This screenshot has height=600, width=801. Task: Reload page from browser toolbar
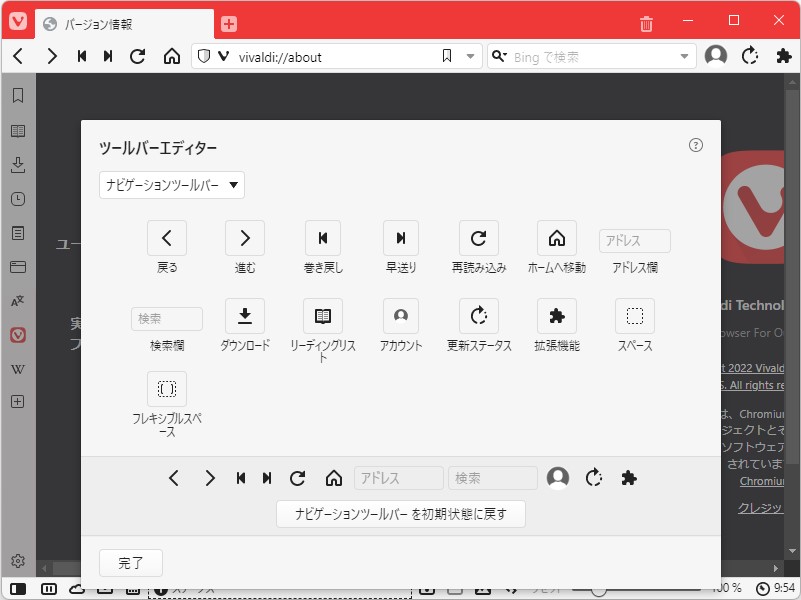pyautogui.click(x=137, y=56)
